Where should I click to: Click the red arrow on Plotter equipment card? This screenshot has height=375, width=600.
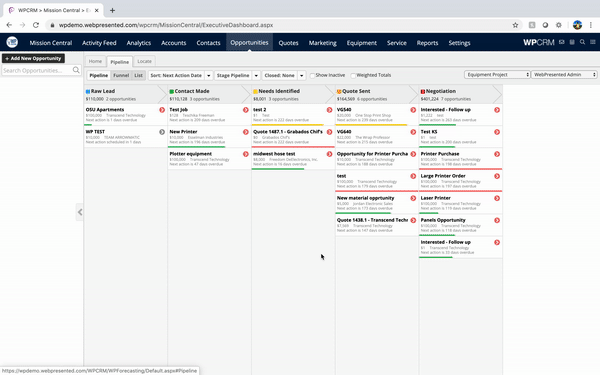[x=246, y=154]
